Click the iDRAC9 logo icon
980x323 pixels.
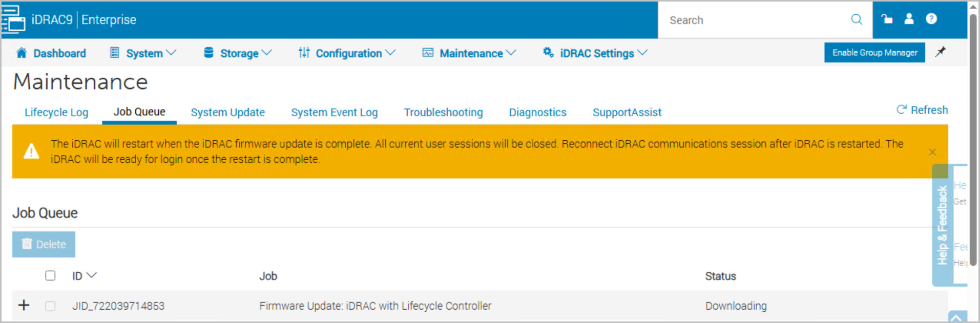[13, 19]
